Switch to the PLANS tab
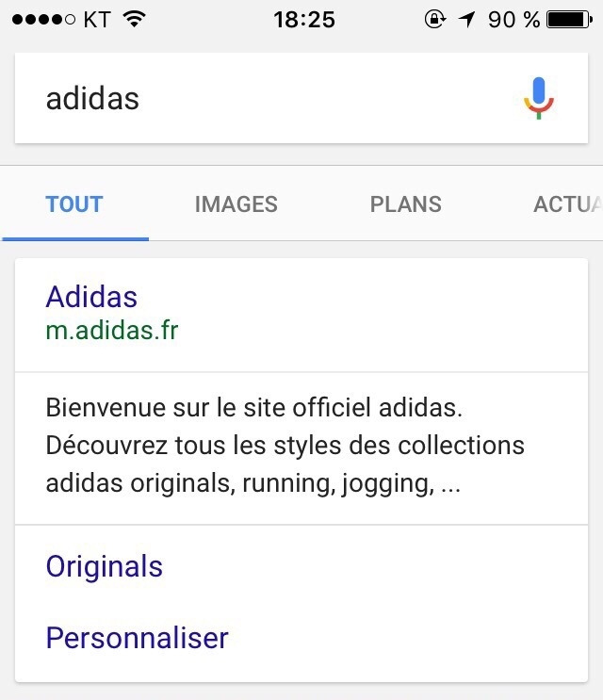 (406, 204)
